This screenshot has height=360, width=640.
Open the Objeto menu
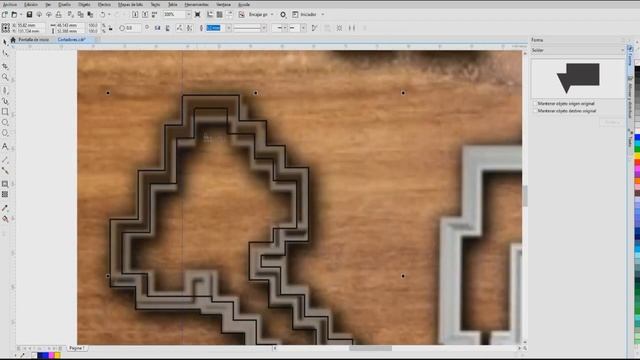click(84, 4)
